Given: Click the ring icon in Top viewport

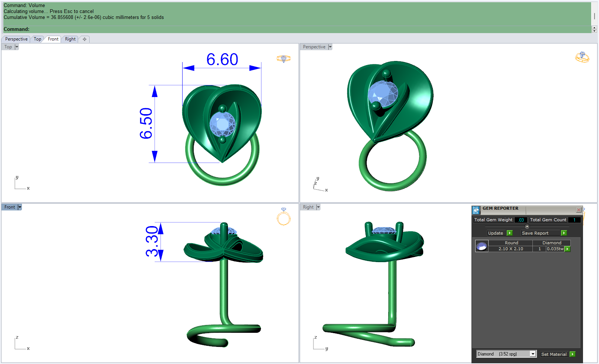Looking at the screenshot, I should click(284, 59).
